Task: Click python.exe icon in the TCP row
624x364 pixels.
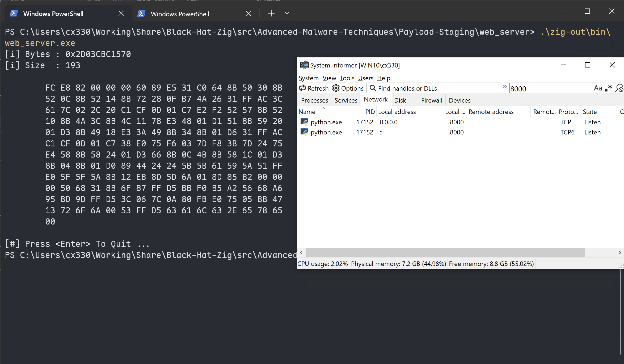Action: pyautogui.click(x=304, y=122)
